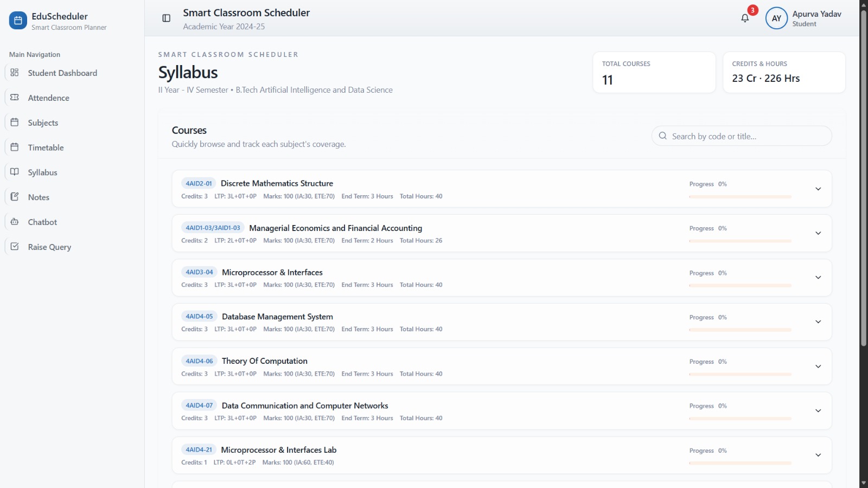Expand Database Management System chevron
The height and width of the screenshot is (488, 868).
coord(818,322)
